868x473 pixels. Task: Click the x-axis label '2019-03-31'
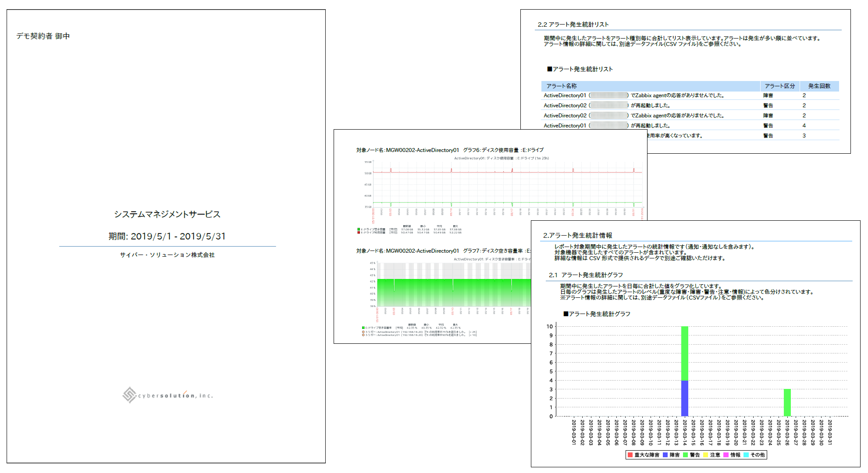[830, 433]
